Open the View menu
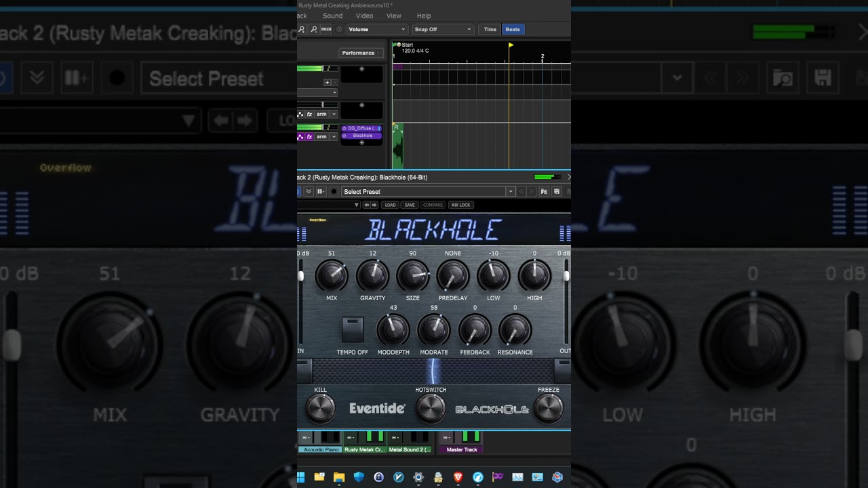The width and height of the screenshot is (868, 488). click(x=393, y=16)
